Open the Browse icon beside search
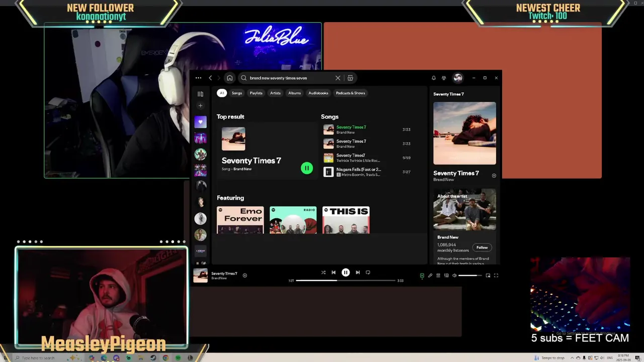The height and width of the screenshot is (362, 644). (x=350, y=78)
